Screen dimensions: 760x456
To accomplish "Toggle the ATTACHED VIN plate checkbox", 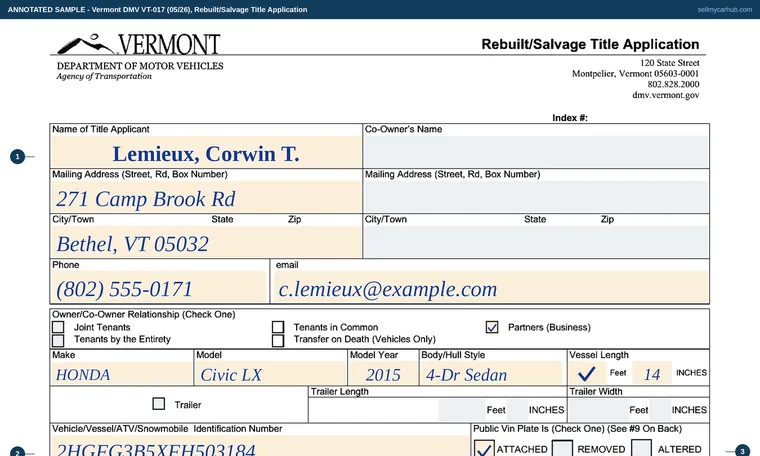I will click(x=484, y=449).
